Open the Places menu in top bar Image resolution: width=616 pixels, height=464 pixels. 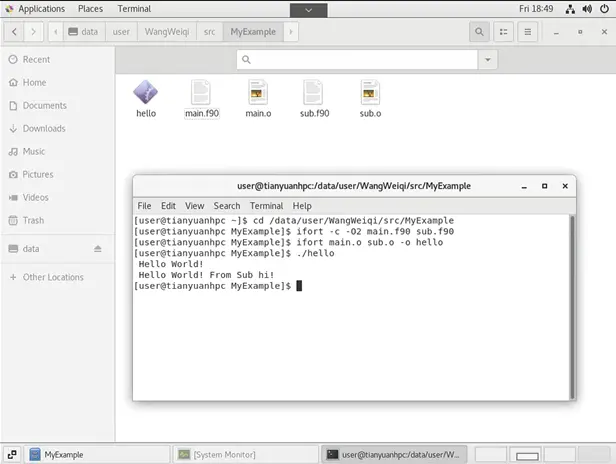90,9
